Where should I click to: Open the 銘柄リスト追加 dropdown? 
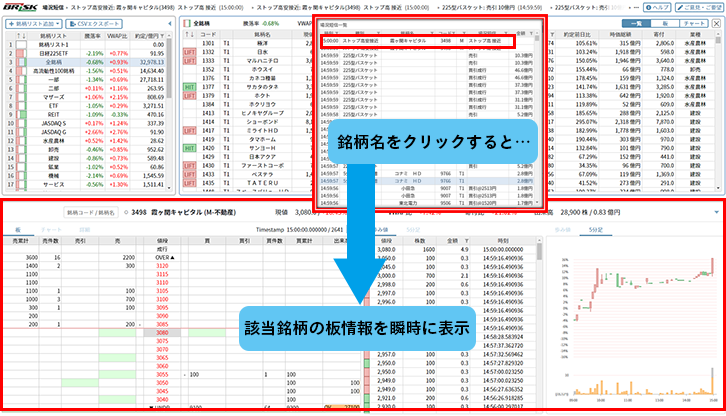33,24
